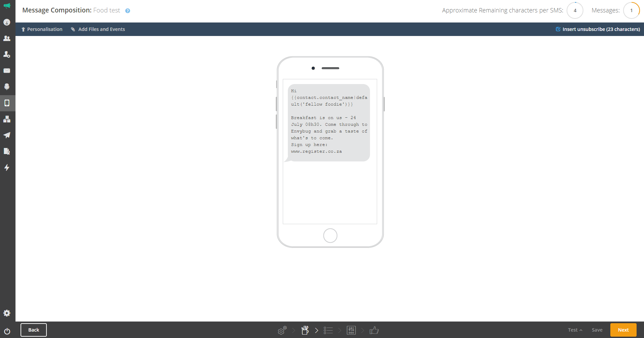
Task: Open the certificate document sidebar icon
Action: click(x=7, y=151)
